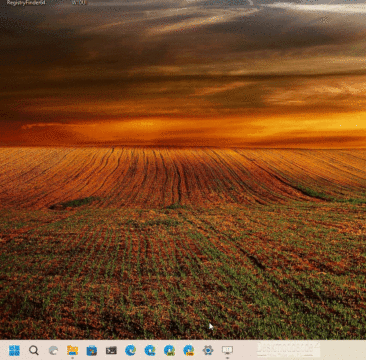Launch Microsoft Edge Canary from taskbar

coord(188,350)
